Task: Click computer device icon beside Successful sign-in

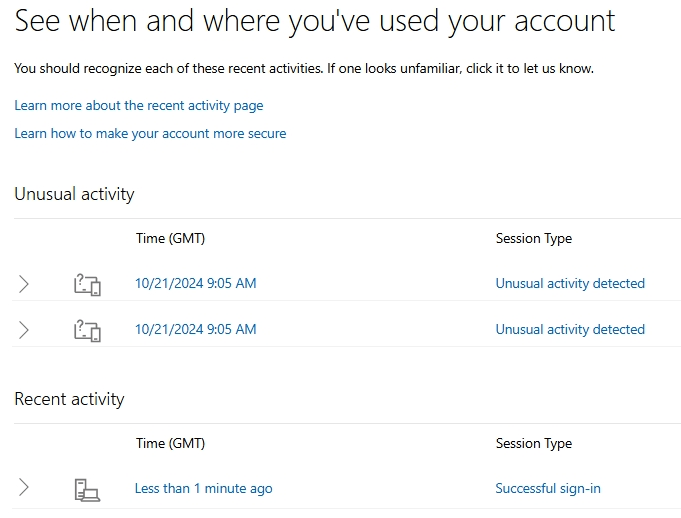Action: [x=87, y=490]
